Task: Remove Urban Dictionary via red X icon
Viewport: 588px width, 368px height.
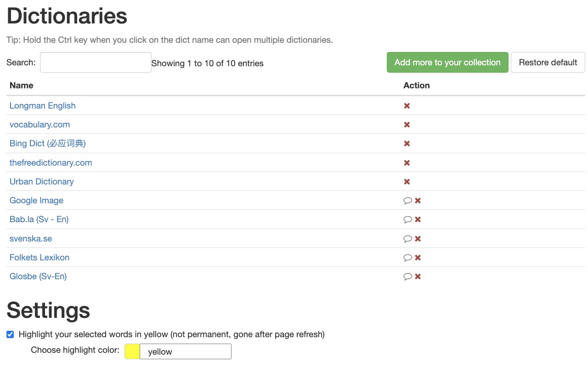Action: pyautogui.click(x=407, y=182)
